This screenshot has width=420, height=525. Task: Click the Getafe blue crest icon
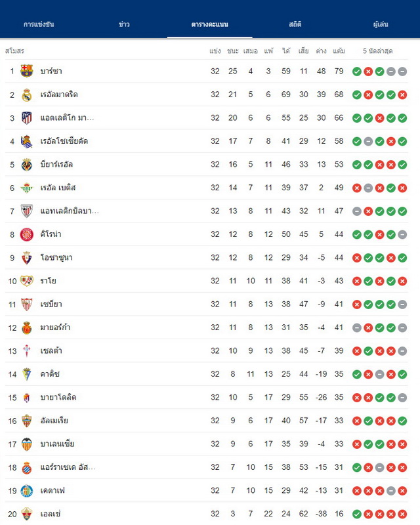[x=26, y=490]
